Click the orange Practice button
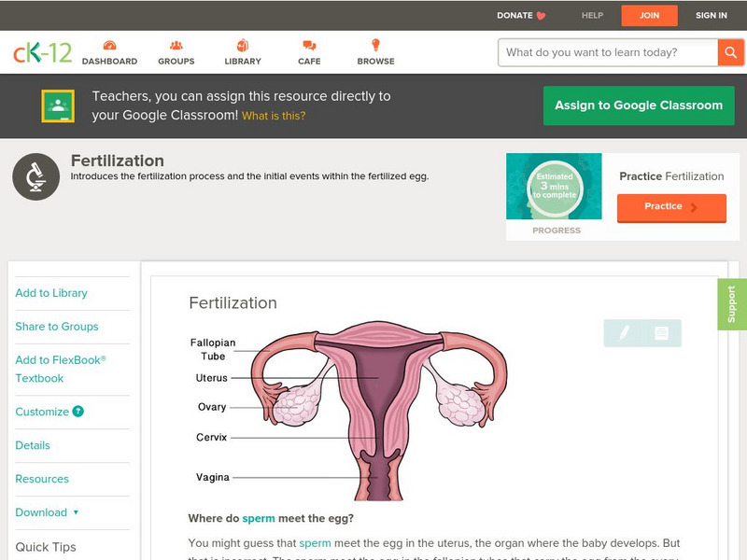The image size is (747, 560). 671,207
